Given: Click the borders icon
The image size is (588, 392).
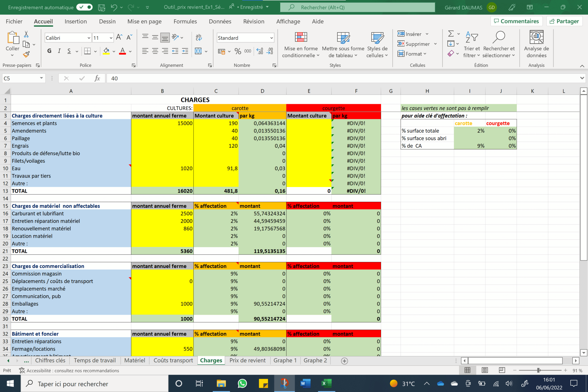Looking at the screenshot, I should pos(87,51).
